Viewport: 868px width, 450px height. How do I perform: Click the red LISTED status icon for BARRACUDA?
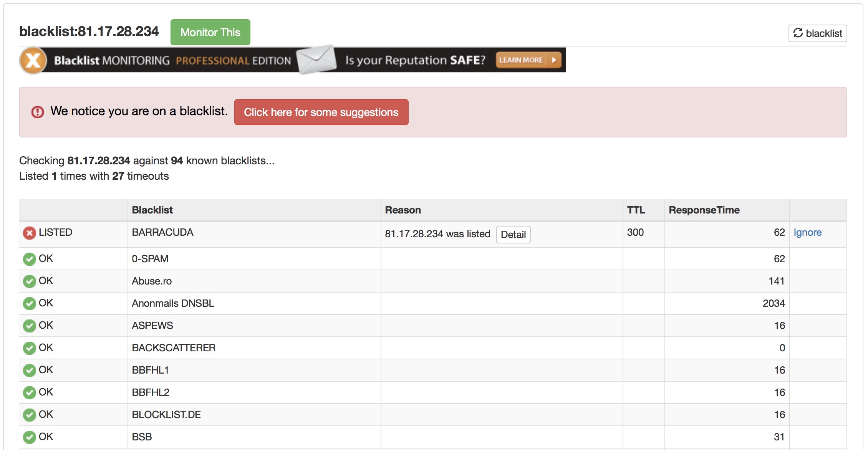(29, 233)
